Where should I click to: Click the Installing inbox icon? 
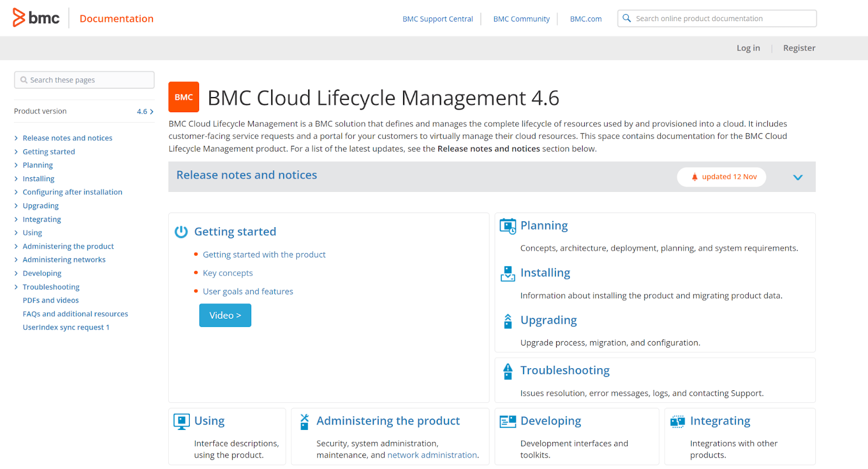[x=508, y=274]
